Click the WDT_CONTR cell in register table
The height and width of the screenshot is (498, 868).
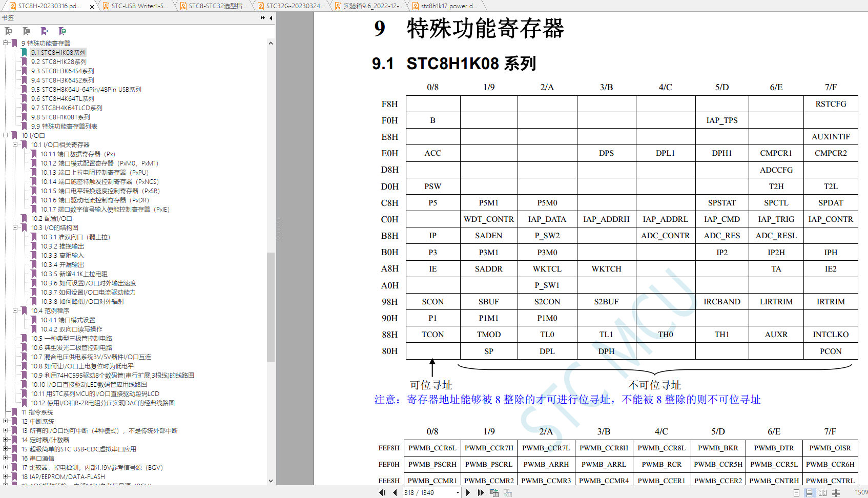click(x=489, y=219)
